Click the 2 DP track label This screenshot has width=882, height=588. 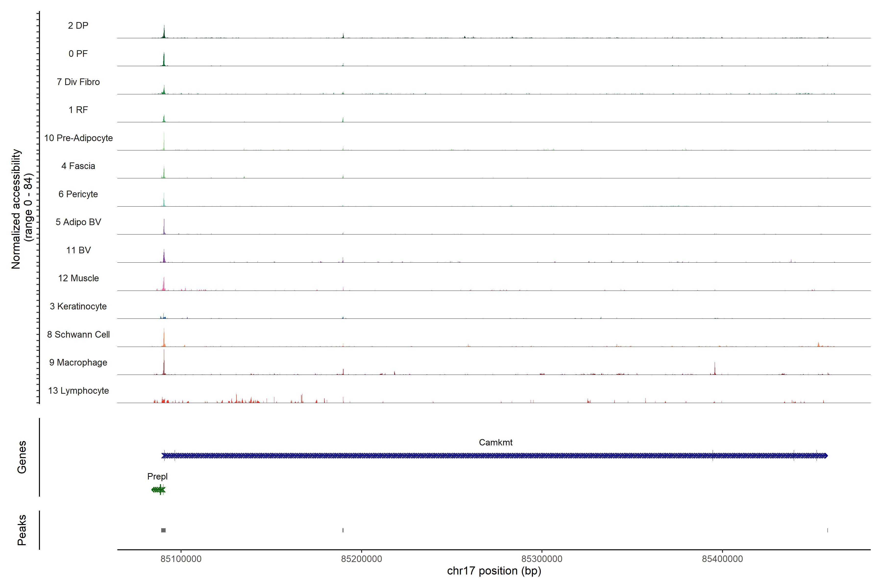click(78, 25)
